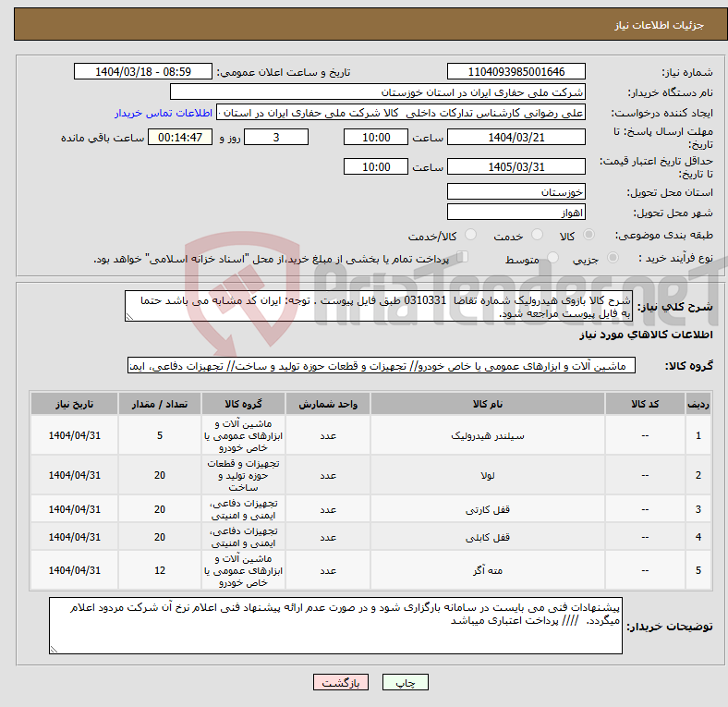Click the تاریخ نیاز column header
The width and height of the screenshot is (728, 707).
click(x=74, y=404)
